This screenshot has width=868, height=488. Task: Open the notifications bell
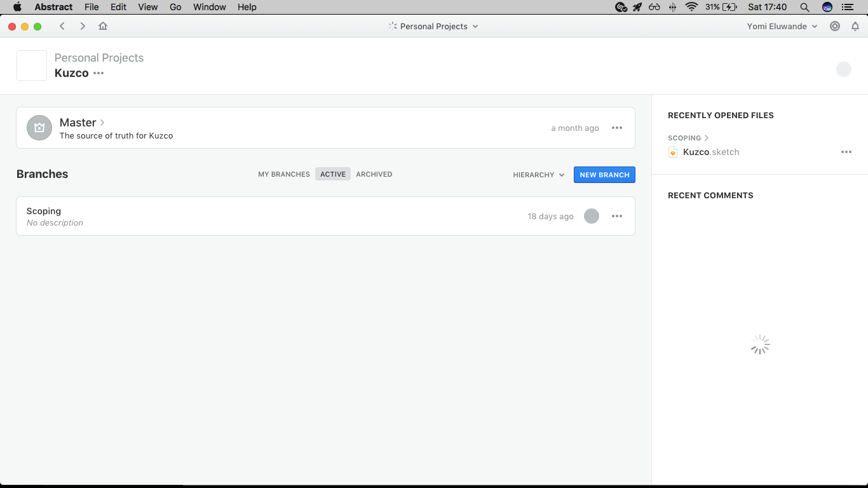click(855, 26)
